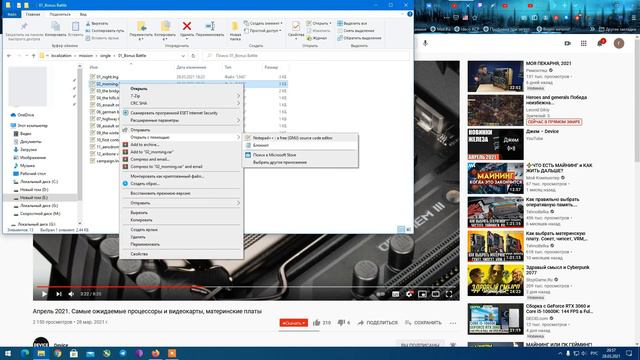
Task: Refresh the Explorer folder view
Action: [193, 56]
